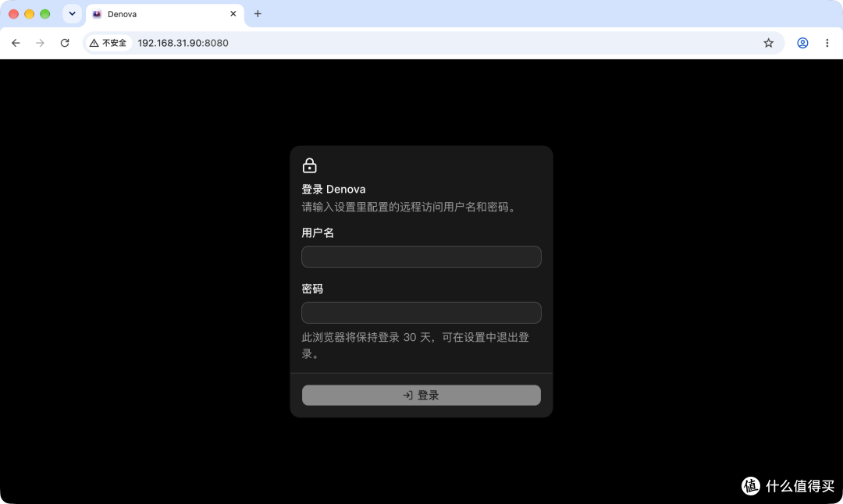Screen dimensions: 843x504
Task: Click the 登录 Denova heading
Action: (333, 189)
